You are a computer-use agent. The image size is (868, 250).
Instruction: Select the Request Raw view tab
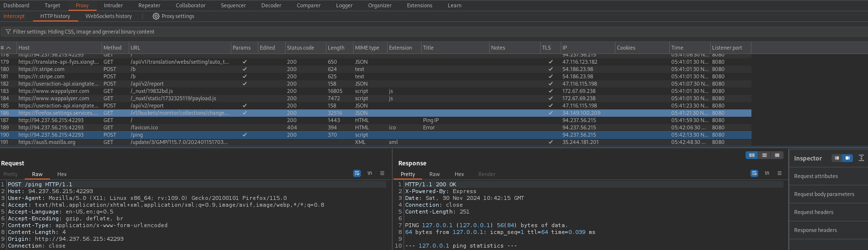[x=37, y=174]
